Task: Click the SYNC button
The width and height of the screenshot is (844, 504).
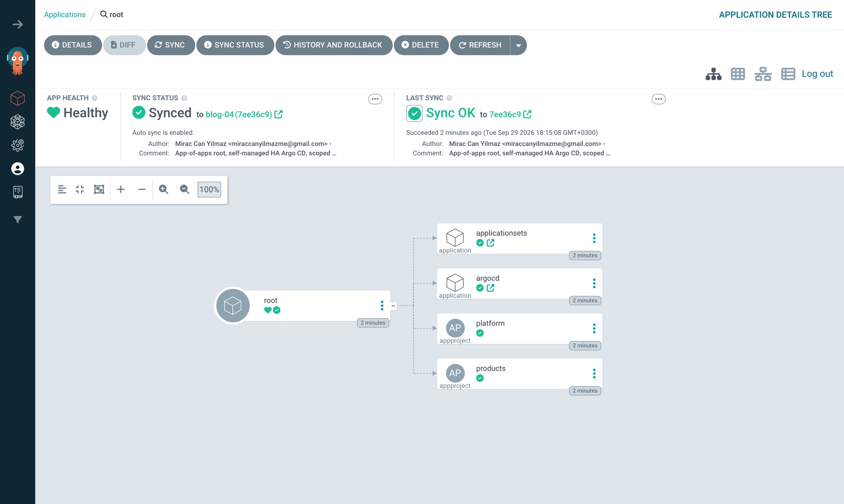Action: pyautogui.click(x=171, y=45)
